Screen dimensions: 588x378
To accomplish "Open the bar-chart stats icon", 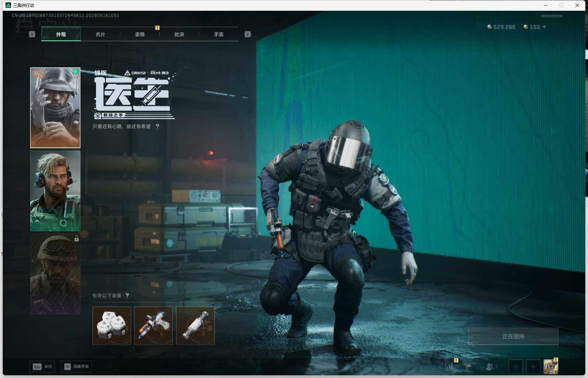I will (449, 366).
